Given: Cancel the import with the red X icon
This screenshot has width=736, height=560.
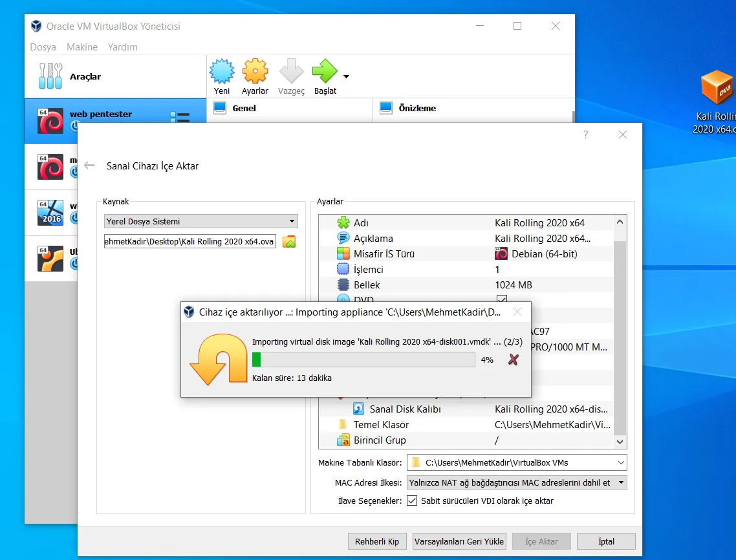Looking at the screenshot, I should 514,360.
